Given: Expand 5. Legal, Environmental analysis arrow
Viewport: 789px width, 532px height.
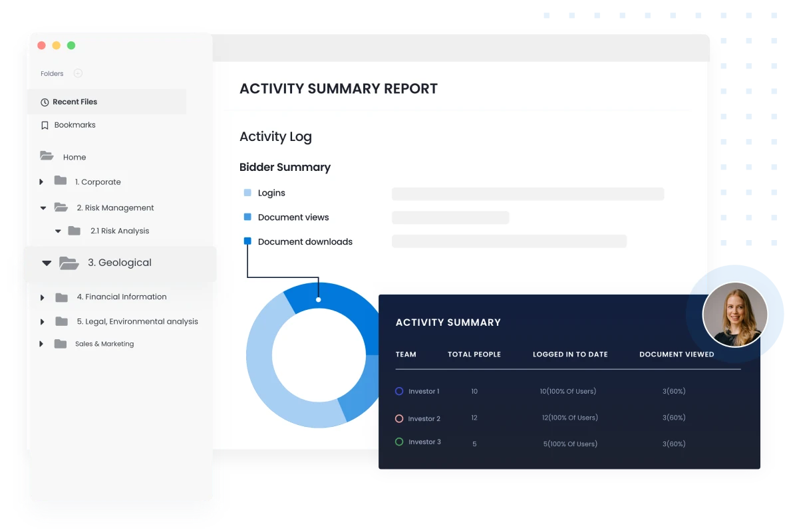Looking at the screenshot, I should (43, 322).
